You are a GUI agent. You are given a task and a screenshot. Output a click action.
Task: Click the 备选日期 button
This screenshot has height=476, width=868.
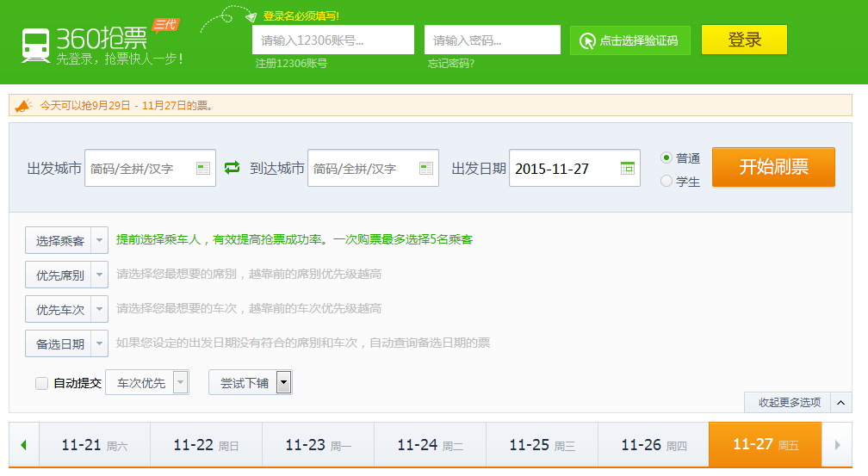click(59, 343)
